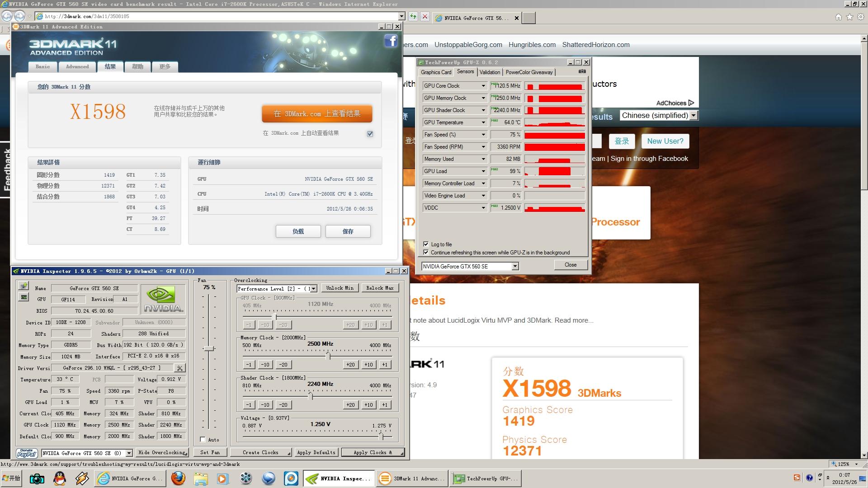Screen dimensions: 868x488
Task: Toggle automatic result viewing checkbox in 3DMark
Action: pos(370,134)
